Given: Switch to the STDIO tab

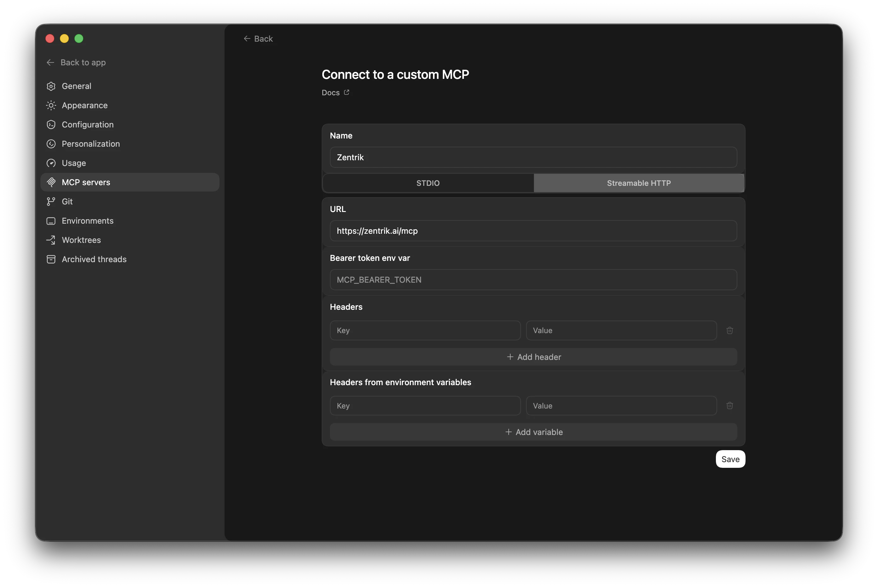Looking at the screenshot, I should 428,183.
